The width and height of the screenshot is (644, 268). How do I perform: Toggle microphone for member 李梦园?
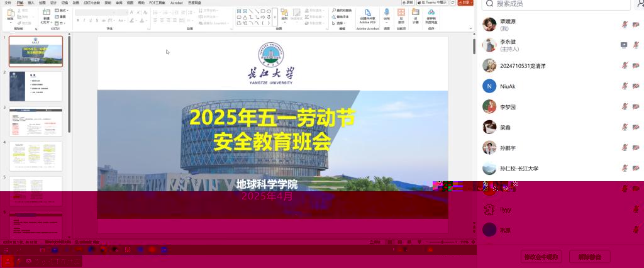pyautogui.click(x=625, y=107)
